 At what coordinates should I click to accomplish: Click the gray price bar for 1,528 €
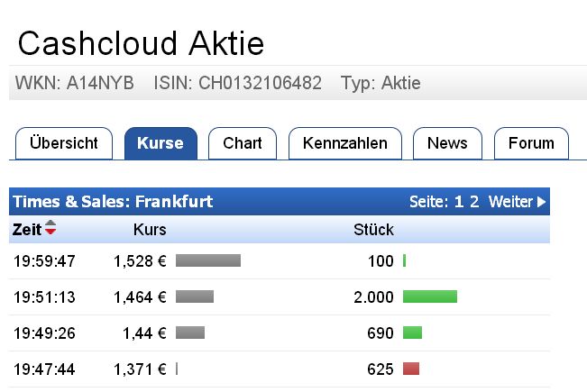[x=208, y=260]
